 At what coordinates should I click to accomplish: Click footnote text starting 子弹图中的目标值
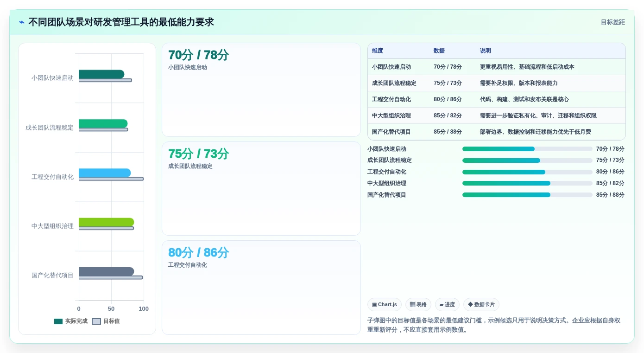493,325
